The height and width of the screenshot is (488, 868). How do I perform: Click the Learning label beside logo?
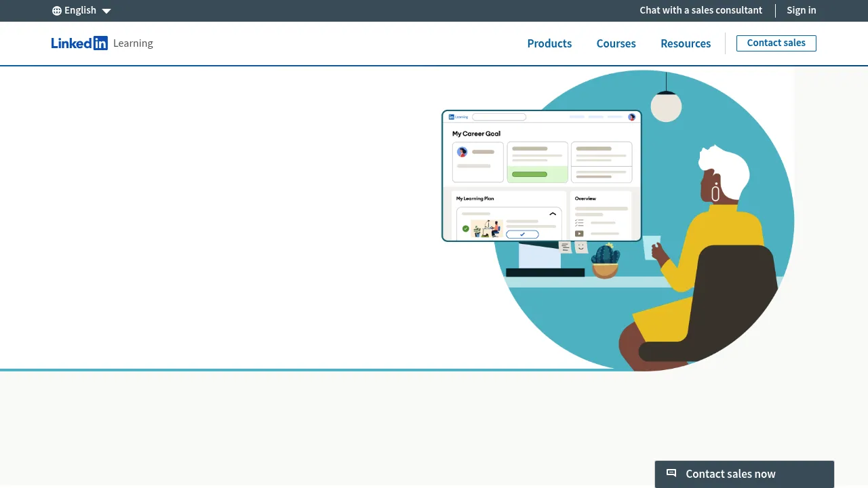133,43
